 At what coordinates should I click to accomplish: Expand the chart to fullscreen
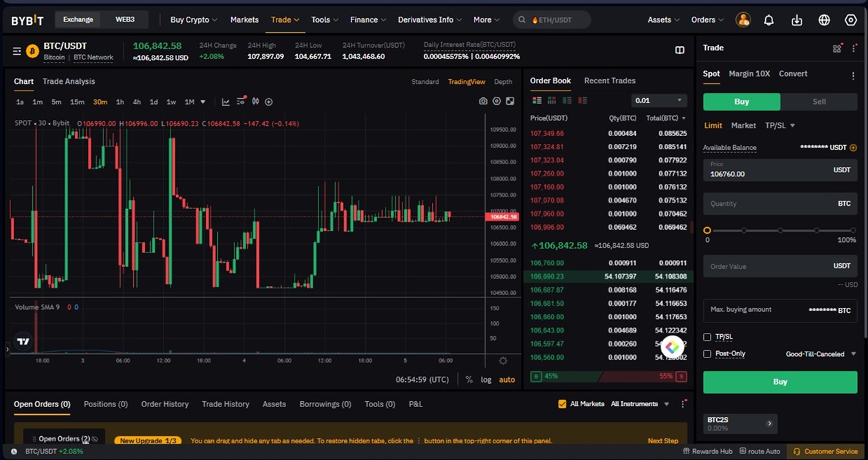tap(510, 101)
